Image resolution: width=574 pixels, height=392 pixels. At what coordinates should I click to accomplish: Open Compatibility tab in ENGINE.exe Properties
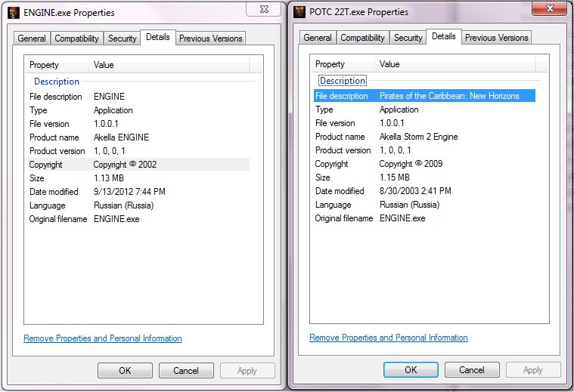click(77, 39)
